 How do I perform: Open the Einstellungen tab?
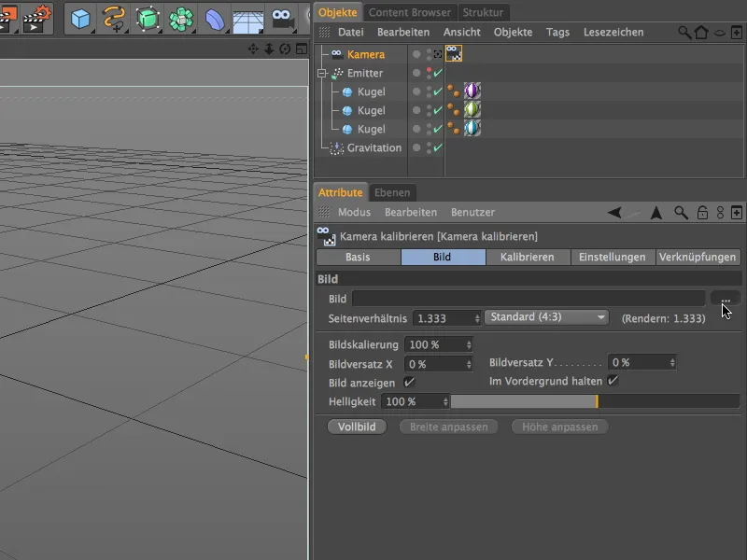pyautogui.click(x=613, y=258)
